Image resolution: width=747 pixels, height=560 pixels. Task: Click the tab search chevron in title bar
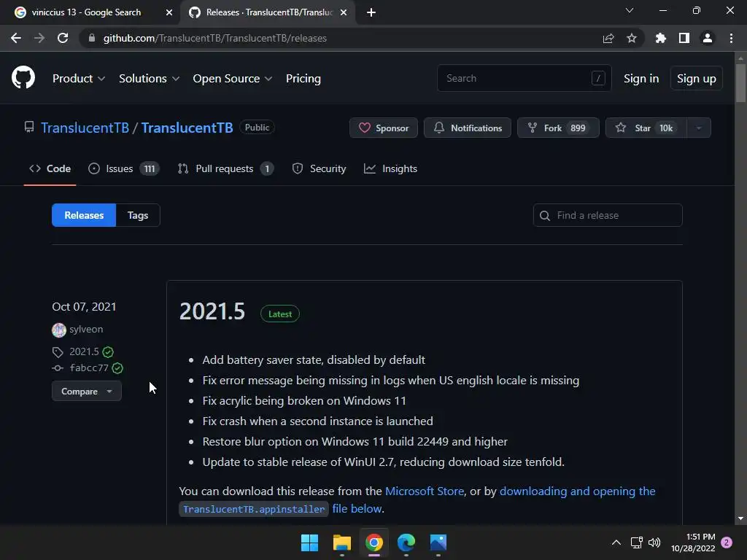coord(630,10)
